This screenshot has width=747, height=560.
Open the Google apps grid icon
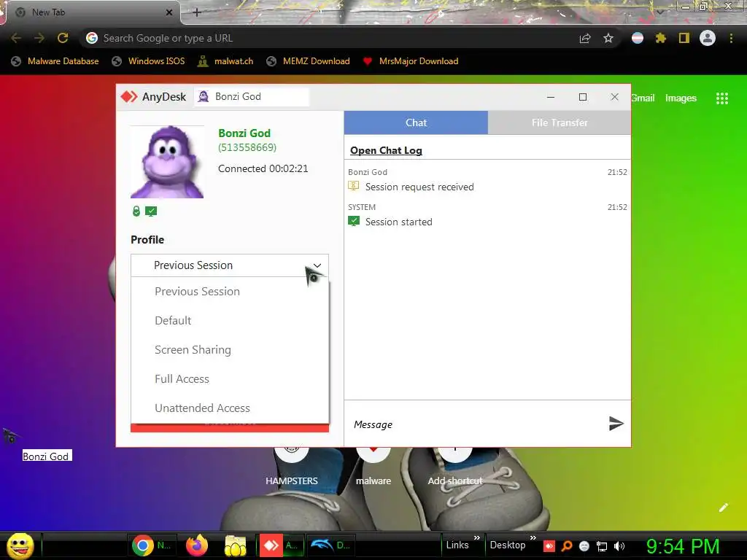(722, 98)
